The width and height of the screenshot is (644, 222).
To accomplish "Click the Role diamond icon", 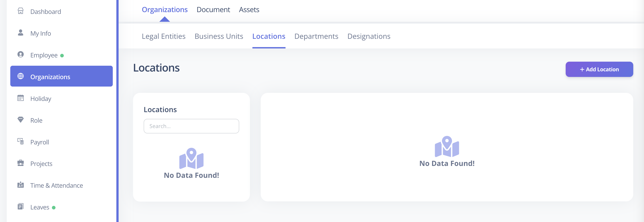I will coord(21,120).
